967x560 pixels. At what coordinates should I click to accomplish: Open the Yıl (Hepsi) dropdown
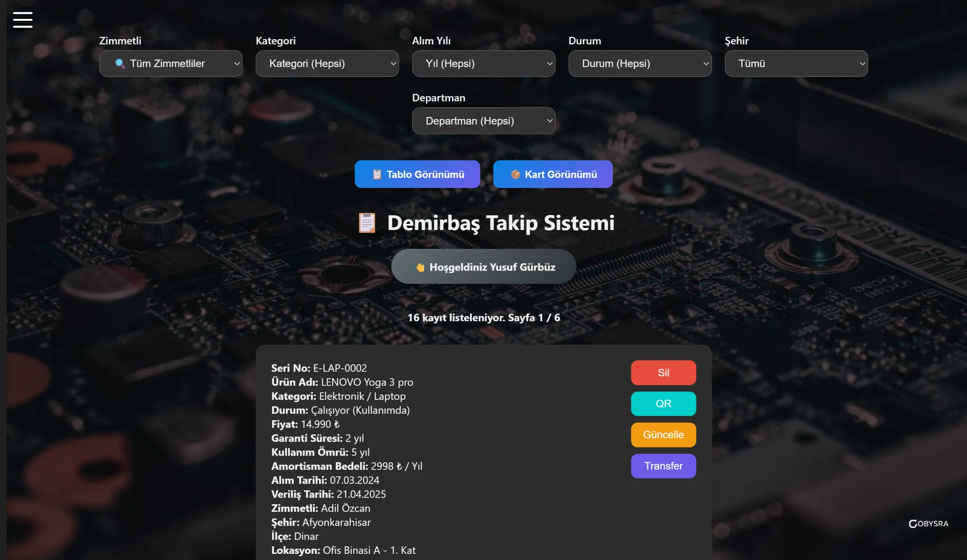[x=483, y=64]
